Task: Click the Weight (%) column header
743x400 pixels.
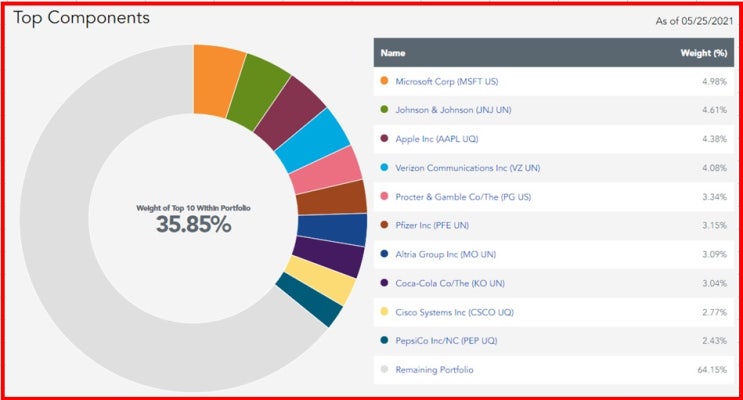Action: (704, 53)
